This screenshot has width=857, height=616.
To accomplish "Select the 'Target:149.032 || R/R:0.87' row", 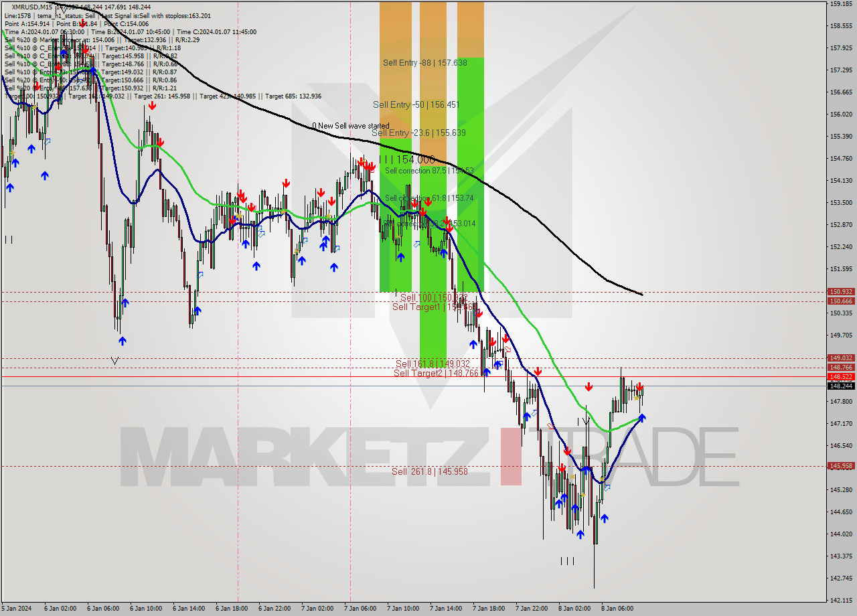I will coord(139,72).
